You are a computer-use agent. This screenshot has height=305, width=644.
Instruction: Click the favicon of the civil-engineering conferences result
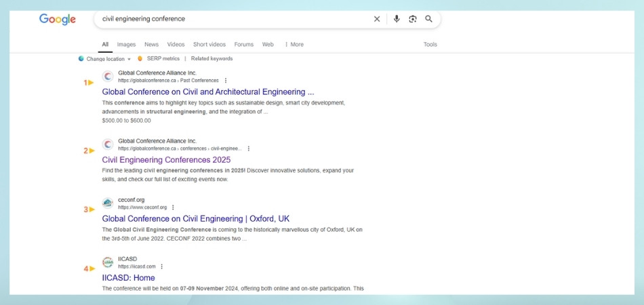pos(108,144)
